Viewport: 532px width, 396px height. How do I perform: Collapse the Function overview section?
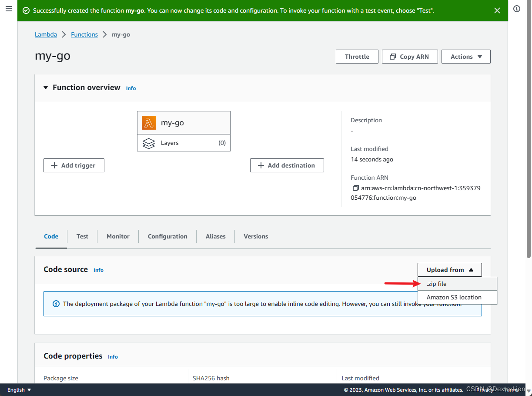(x=46, y=87)
